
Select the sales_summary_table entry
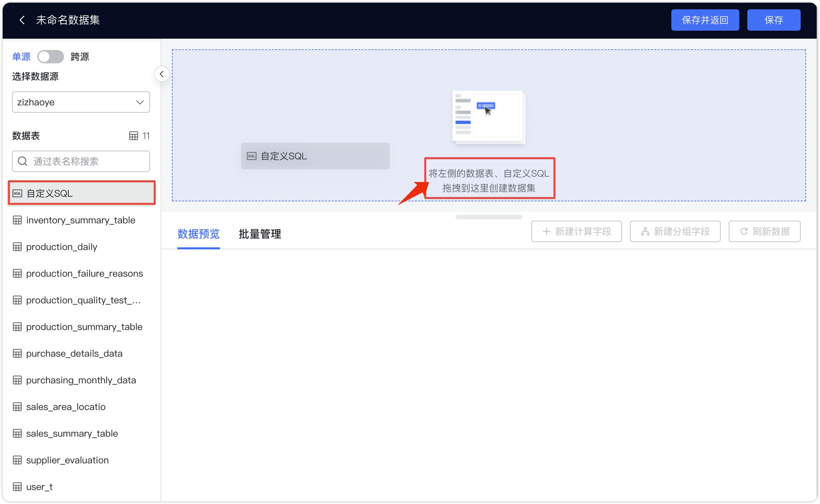(82, 433)
